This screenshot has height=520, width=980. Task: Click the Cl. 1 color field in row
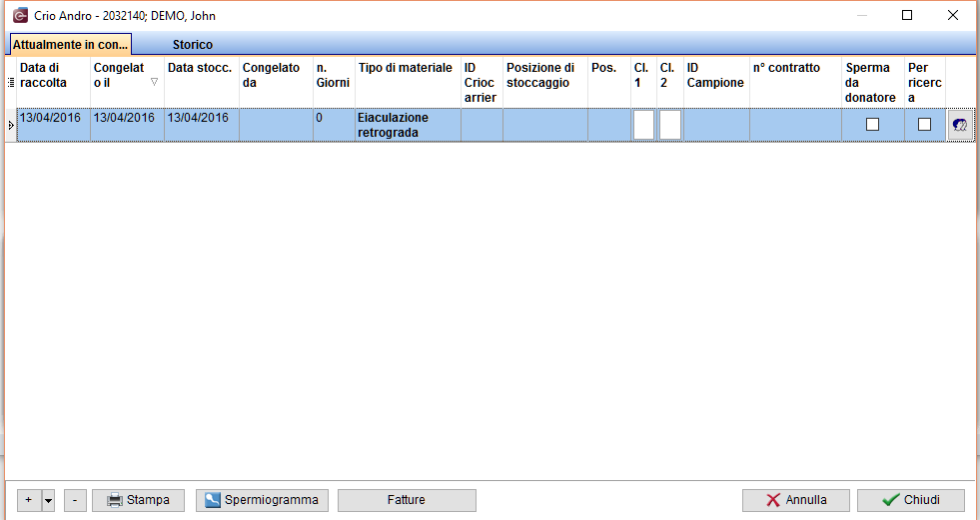click(643, 125)
